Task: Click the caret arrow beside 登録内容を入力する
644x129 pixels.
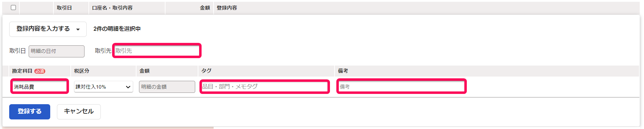Action: click(78, 29)
